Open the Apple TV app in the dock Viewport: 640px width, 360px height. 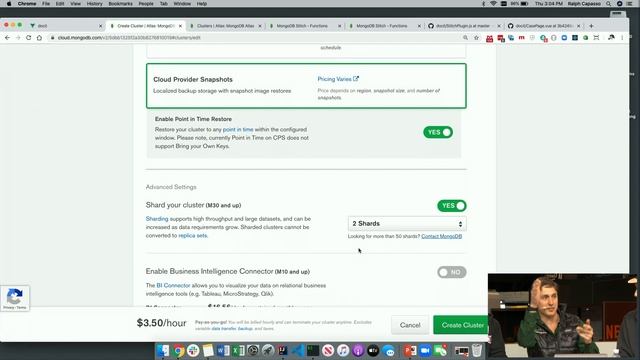pos(373,351)
